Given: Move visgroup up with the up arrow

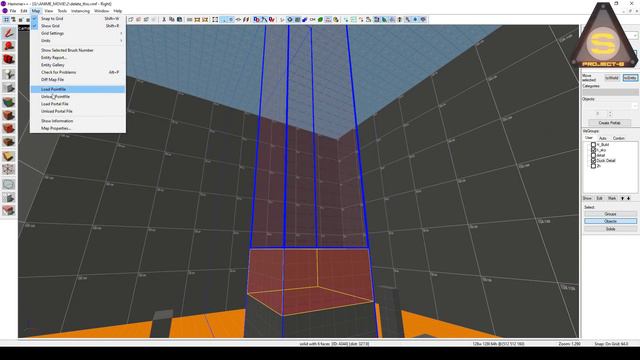Looking at the screenshot, I should (x=629, y=198).
